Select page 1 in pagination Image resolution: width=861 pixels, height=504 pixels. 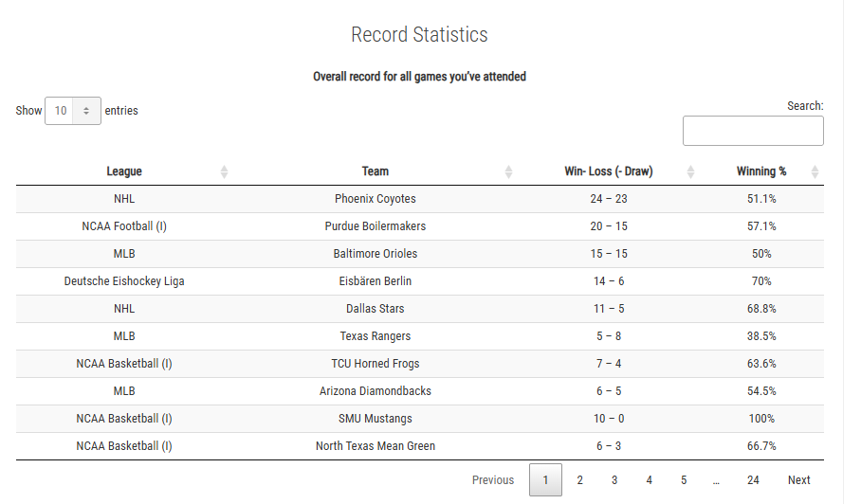pos(545,480)
